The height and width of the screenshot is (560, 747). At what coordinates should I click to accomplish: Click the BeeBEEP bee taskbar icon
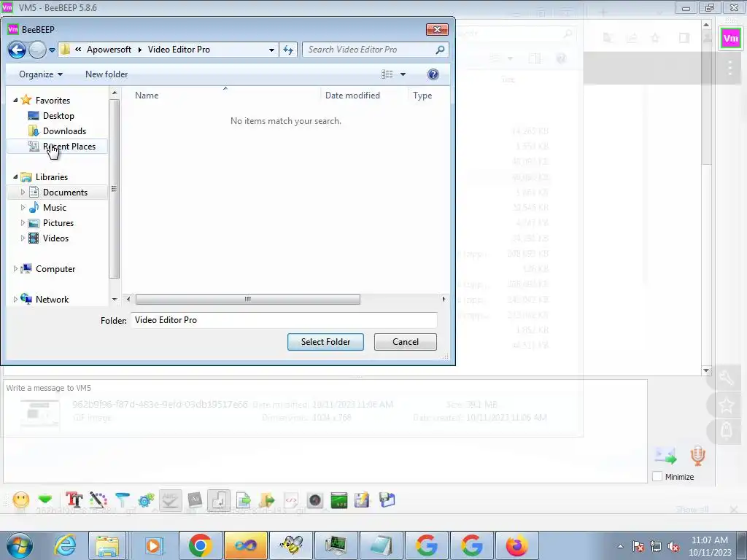291,545
